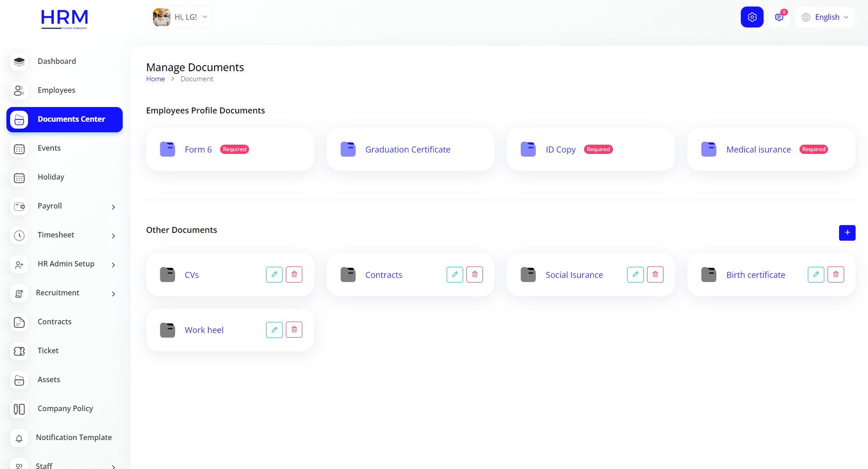Viewport: 868px width, 469px height.
Task: Click the HRM logo
Action: click(x=64, y=18)
